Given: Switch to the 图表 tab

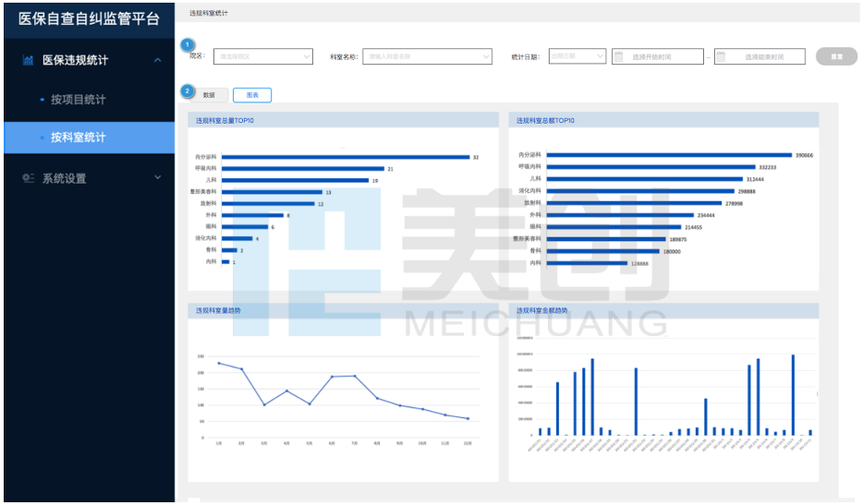Looking at the screenshot, I should point(252,95).
